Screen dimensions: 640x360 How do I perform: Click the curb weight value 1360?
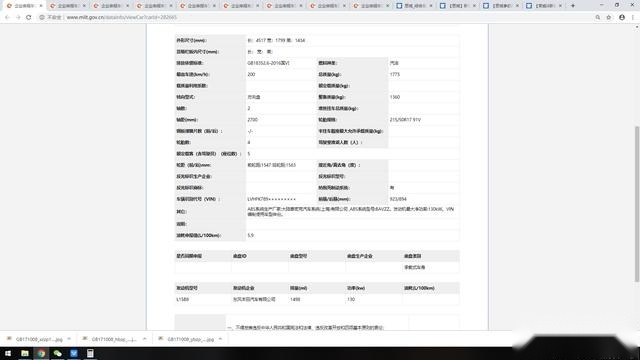[x=395, y=97]
